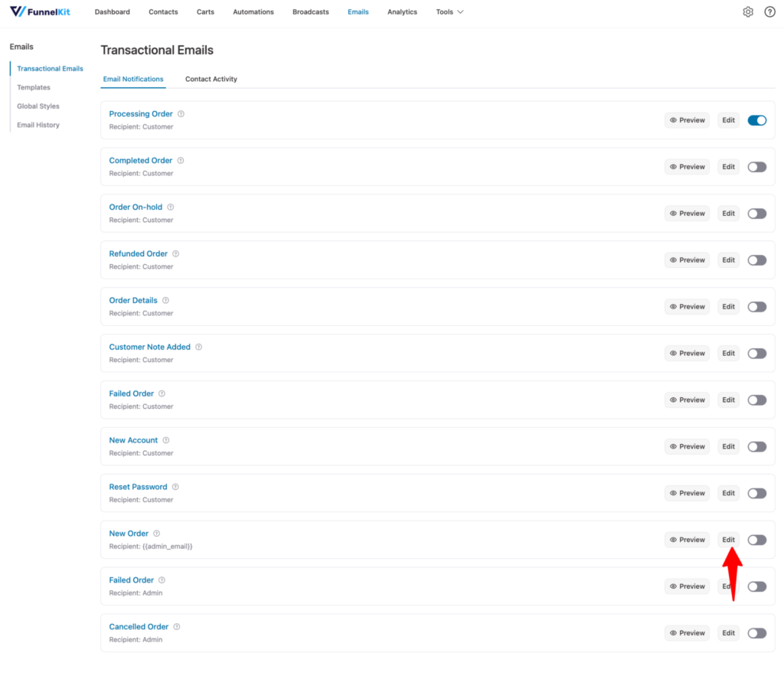Click the help question mark icon
This screenshot has width=784, height=689.
[x=769, y=11]
